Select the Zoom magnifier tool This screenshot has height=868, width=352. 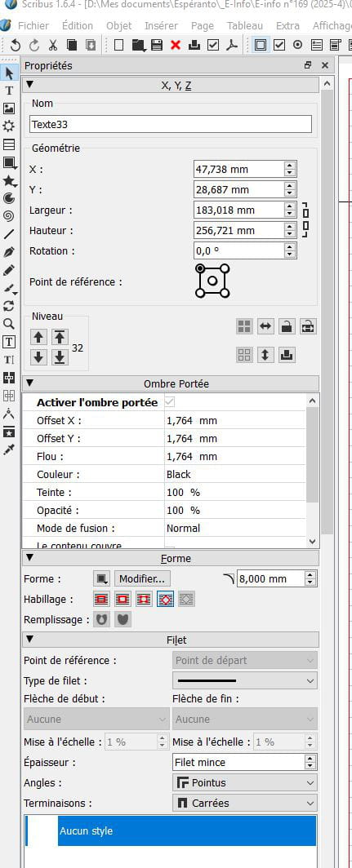click(9, 324)
